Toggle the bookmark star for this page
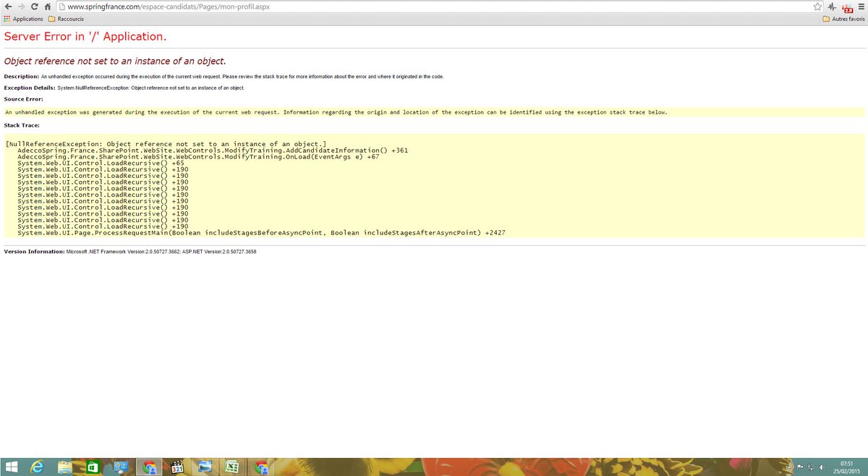The image size is (868, 476). coord(817,7)
